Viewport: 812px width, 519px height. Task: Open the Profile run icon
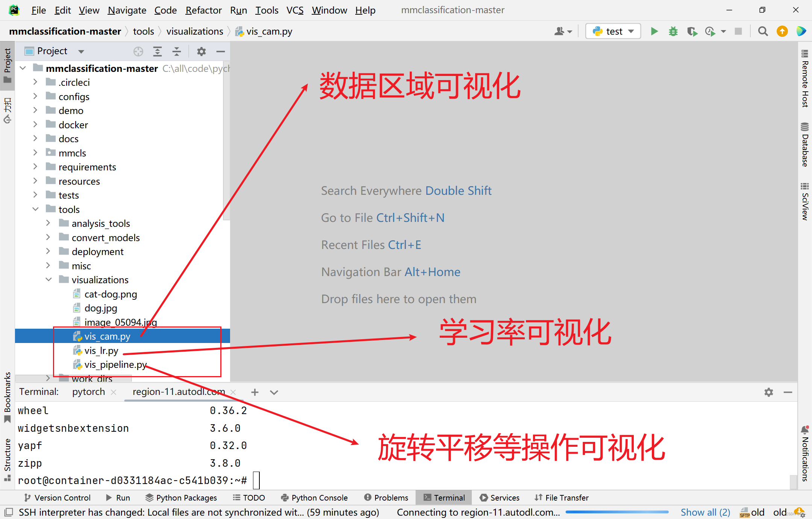pyautogui.click(x=710, y=31)
